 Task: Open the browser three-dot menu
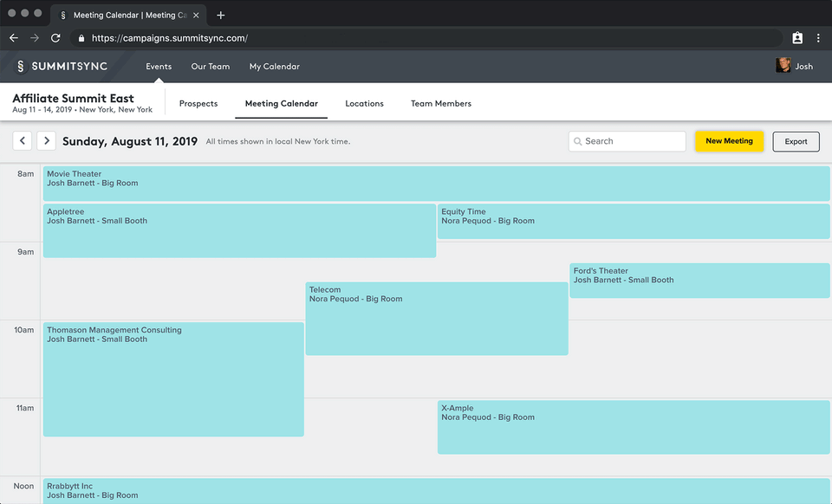click(818, 38)
